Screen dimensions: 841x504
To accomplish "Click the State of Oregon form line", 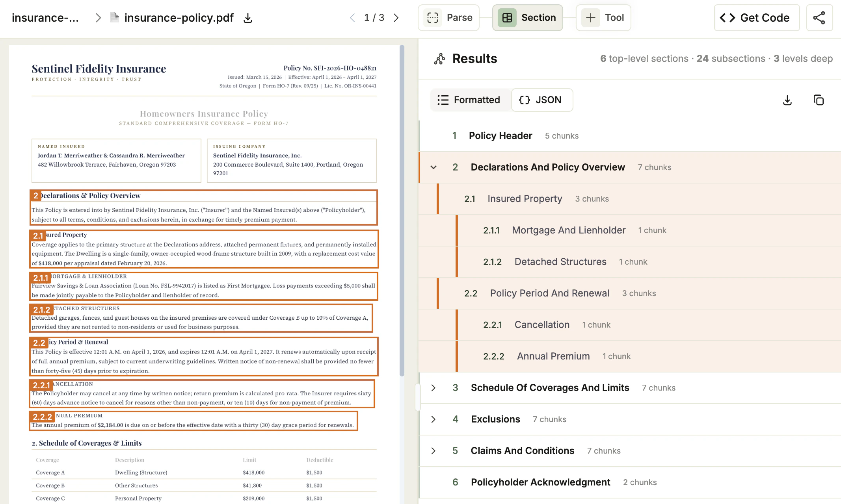I will click(x=298, y=86).
